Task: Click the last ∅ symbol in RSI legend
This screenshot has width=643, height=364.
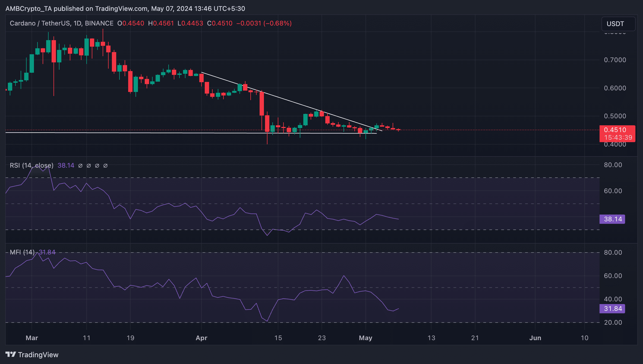Action: click(106, 166)
